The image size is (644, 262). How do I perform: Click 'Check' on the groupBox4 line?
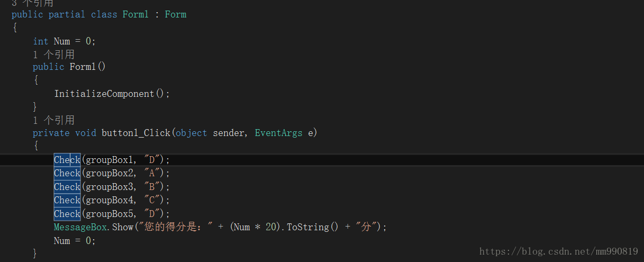pos(67,200)
